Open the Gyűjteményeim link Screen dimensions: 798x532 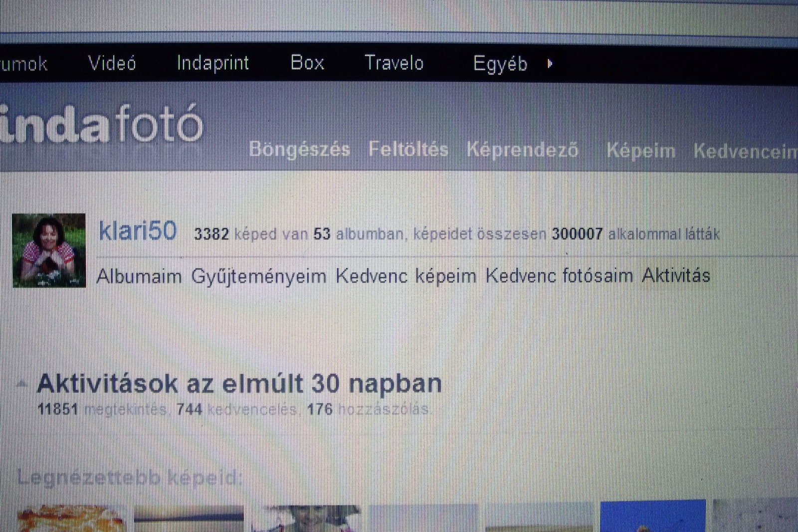pyautogui.click(x=259, y=277)
